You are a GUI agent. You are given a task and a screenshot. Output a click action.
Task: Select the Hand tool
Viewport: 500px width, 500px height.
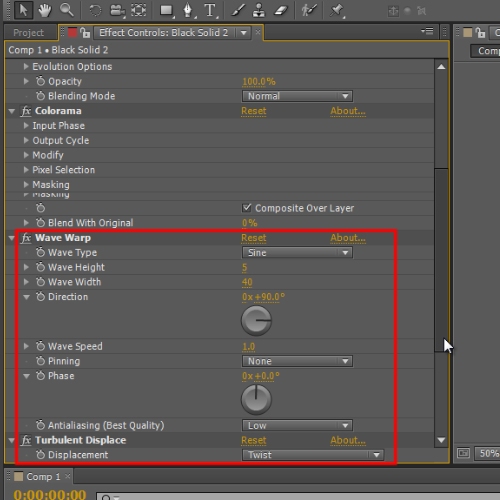coord(44,10)
